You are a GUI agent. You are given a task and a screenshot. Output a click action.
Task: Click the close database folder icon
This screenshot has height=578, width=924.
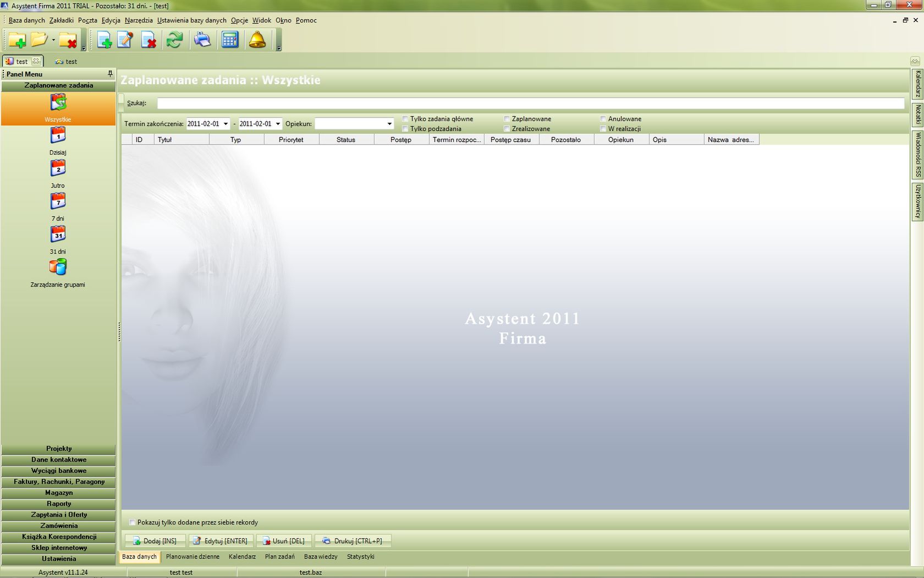coord(68,40)
